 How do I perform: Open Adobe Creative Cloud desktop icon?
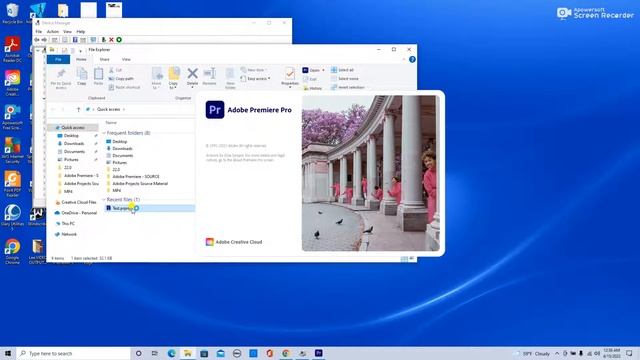point(12,83)
